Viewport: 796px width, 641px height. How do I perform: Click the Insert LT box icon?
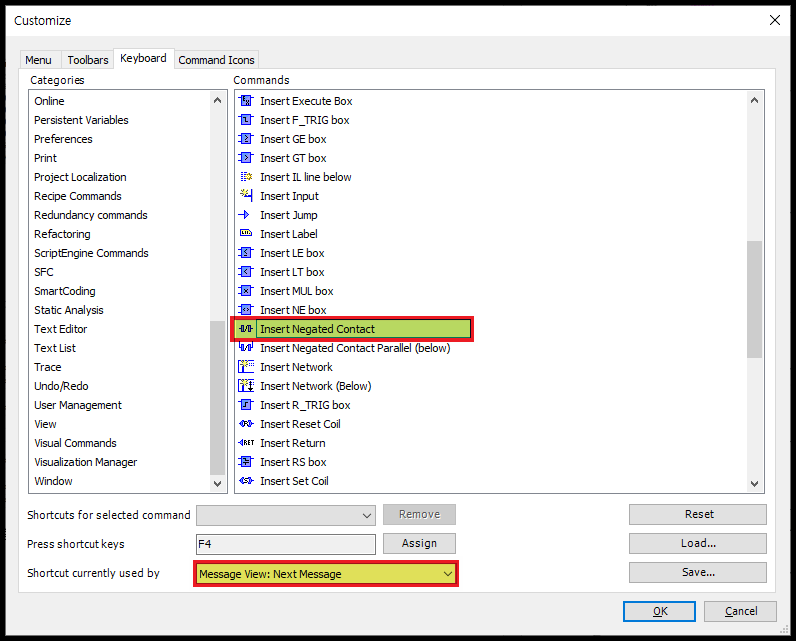(246, 272)
